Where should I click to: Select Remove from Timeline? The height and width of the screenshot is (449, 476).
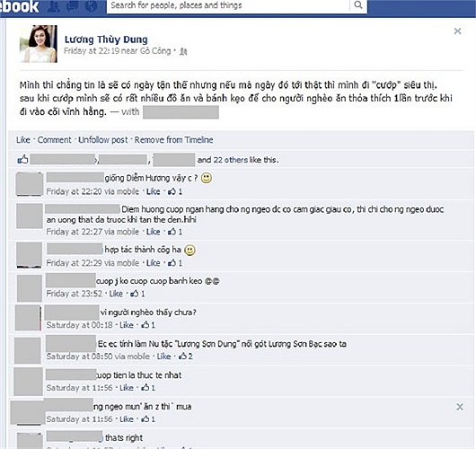(x=173, y=140)
